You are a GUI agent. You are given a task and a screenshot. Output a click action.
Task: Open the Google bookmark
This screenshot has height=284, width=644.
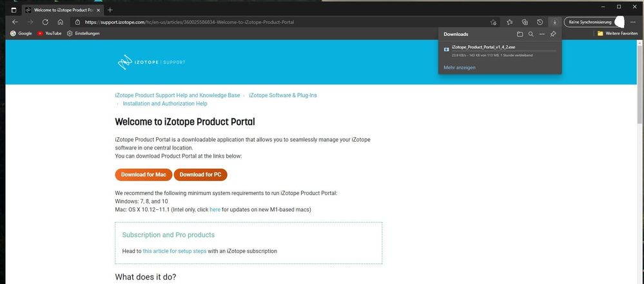tap(21, 33)
